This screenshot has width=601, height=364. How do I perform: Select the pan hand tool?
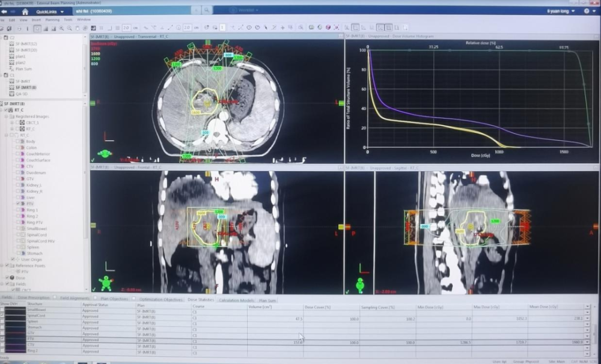[77, 28]
